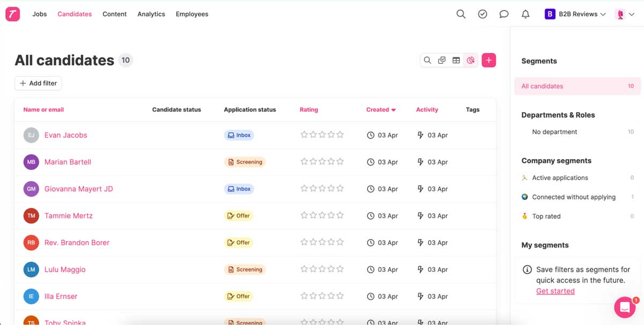Toggle the Created column sort order
644x325 pixels.
pos(381,109)
